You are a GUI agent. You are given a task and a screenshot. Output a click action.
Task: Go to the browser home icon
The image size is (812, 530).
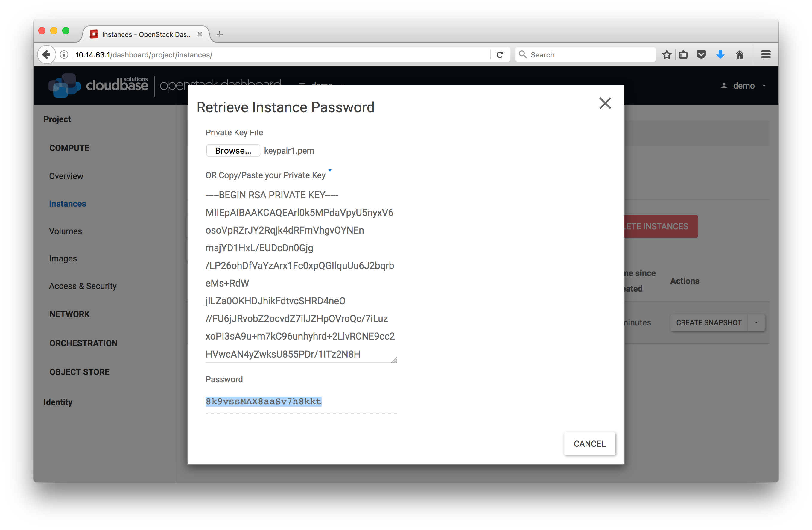739,54
